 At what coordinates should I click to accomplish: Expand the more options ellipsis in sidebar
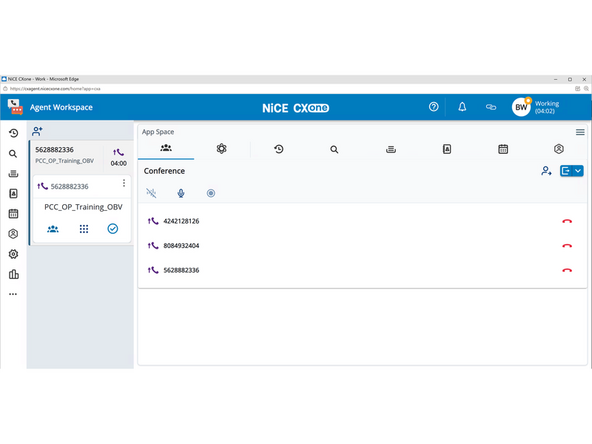pos(13,294)
